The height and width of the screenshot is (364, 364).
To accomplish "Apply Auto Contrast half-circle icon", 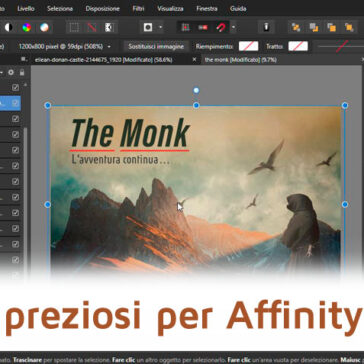I will pos(8,27).
